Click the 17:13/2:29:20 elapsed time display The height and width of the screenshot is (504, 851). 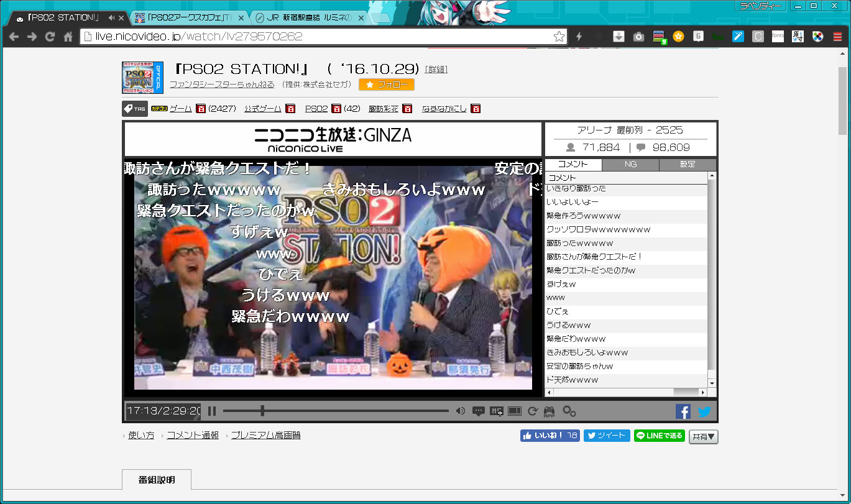pyautogui.click(x=163, y=411)
